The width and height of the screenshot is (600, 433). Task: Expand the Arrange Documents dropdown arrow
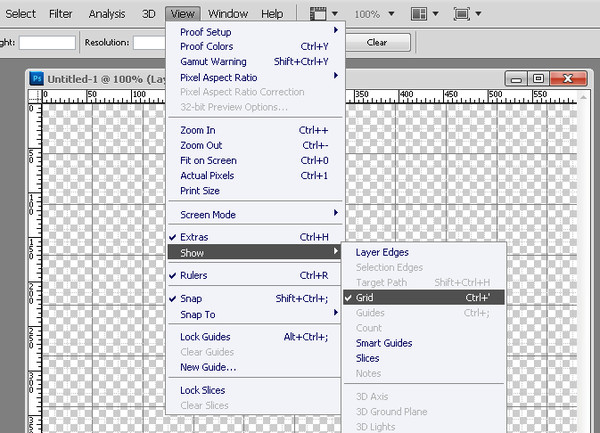click(x=435, y=14)
